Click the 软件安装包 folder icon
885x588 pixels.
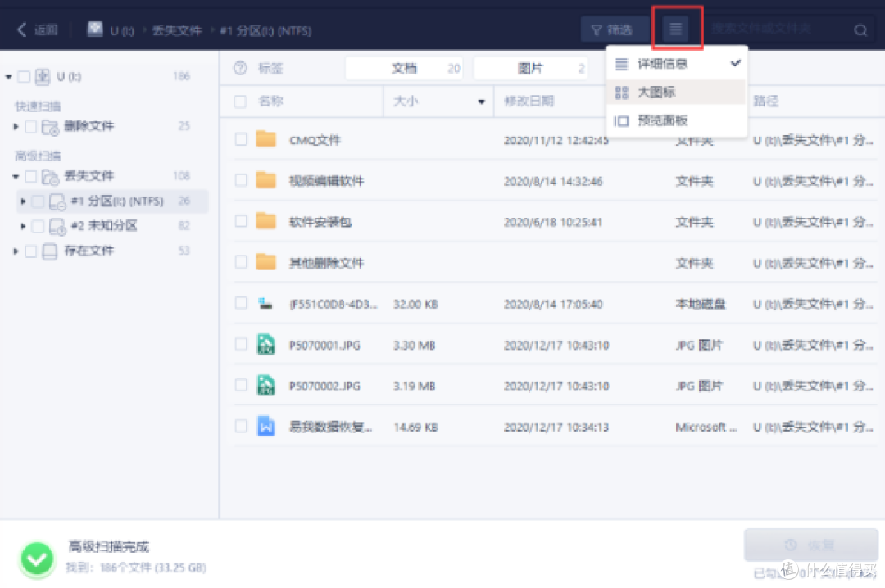pos(265,220)
